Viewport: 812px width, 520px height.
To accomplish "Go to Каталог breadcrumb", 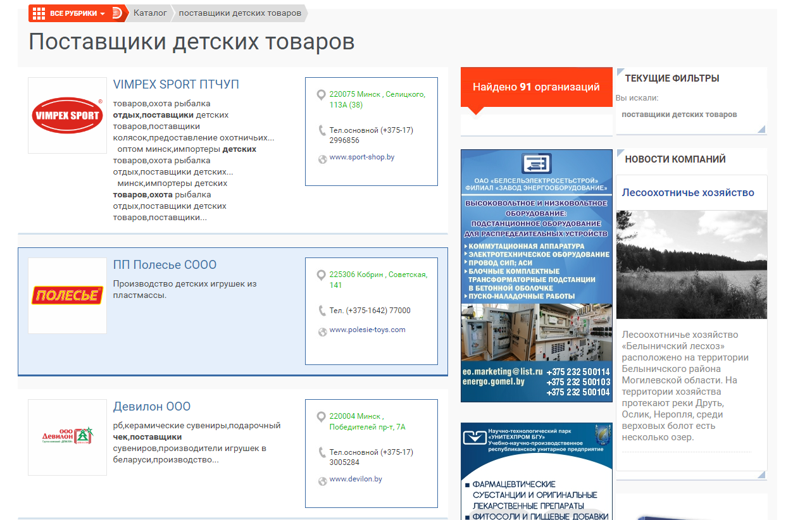I will pyautogui.click(x=150, y=13).
